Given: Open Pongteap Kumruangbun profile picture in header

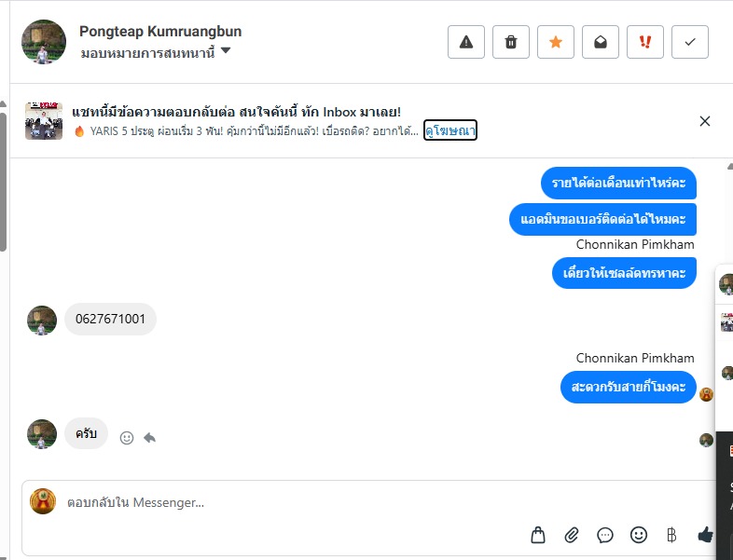Looking at the screenshot, I should tap(44, 42).
